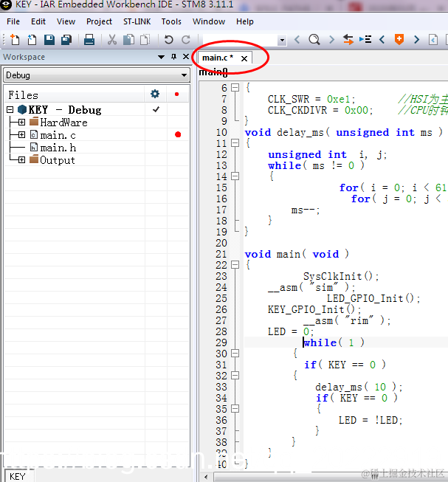Pin the Workspace panel
This screenshot has height=482, width=448.
(x=173, y=57)
